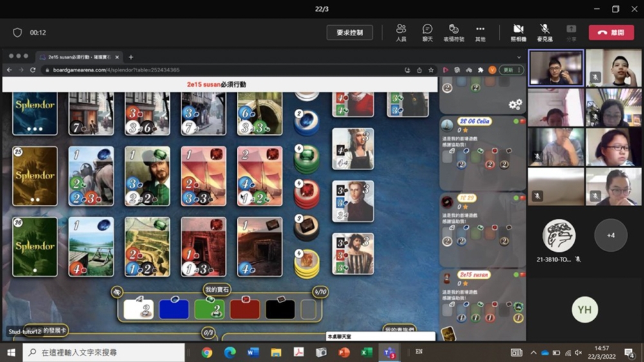The image size is (644, 362).
Task: Take the black onyx gem token stack
Action: pyautogui.click(x=307, y=227)
